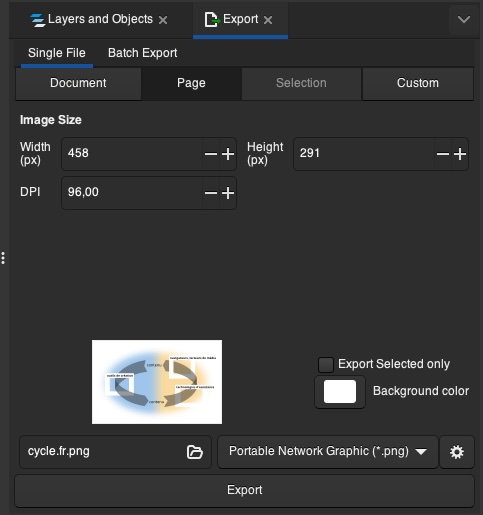This screenshot has width=483, height=515.
Task: Lower DPI using the minus icon
Action: pos(211,193)
